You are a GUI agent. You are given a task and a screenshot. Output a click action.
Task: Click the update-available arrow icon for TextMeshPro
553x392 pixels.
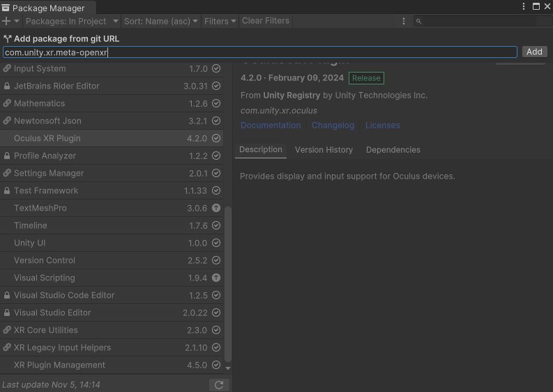[x=216, y=208]
